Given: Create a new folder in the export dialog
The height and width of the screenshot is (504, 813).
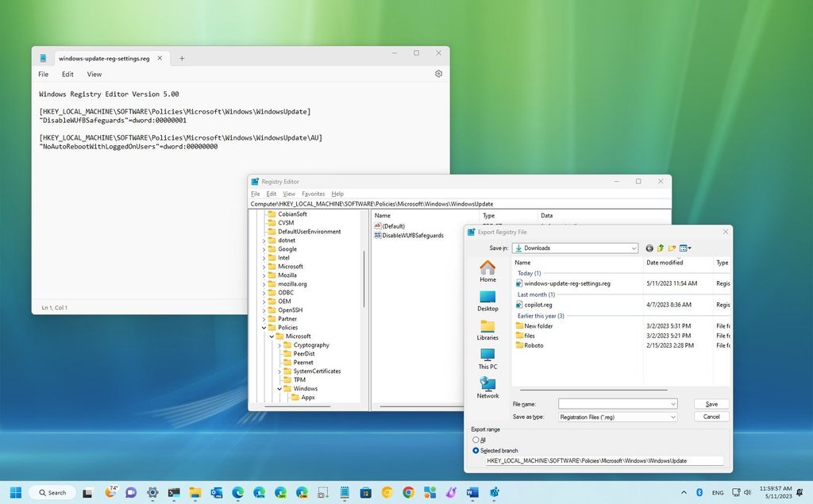Looking at the screenshot, I should [x=672, y=248].
